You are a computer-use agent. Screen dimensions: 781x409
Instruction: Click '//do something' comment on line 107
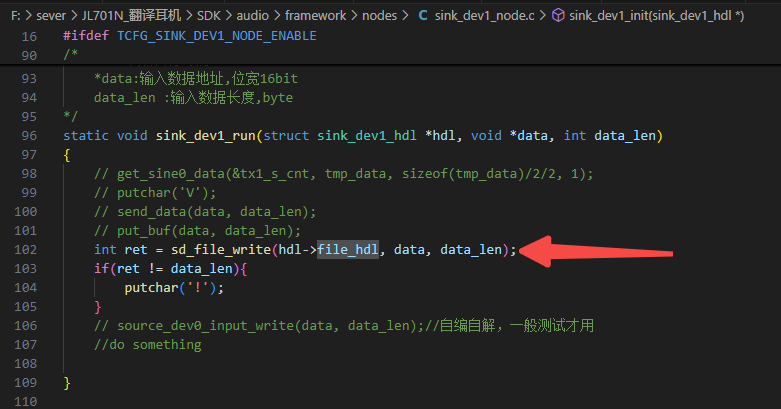(148, 345)
